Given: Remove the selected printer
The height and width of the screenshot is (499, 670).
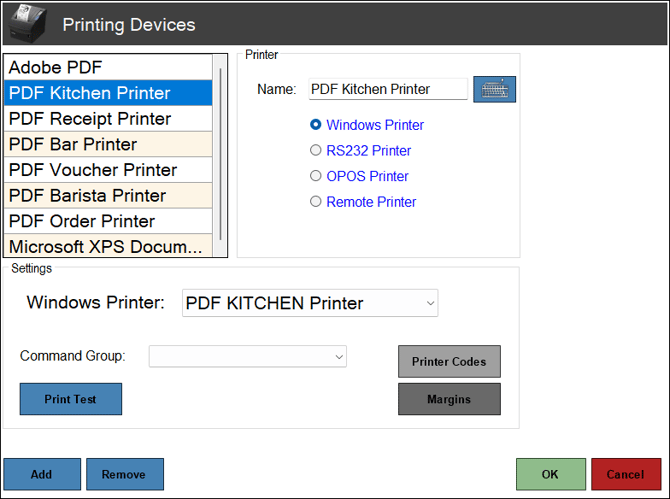Looking at the screenshot, I should point(125,474).
